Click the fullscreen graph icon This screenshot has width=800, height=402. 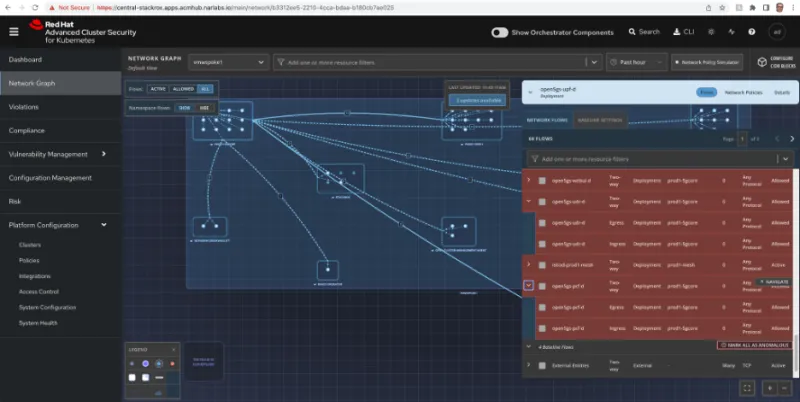[x=746, y=387]
